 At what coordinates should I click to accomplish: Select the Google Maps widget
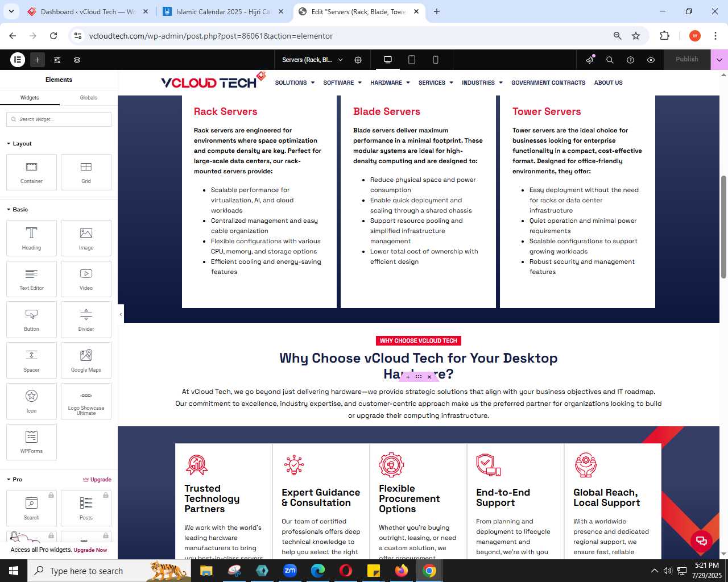86,360
